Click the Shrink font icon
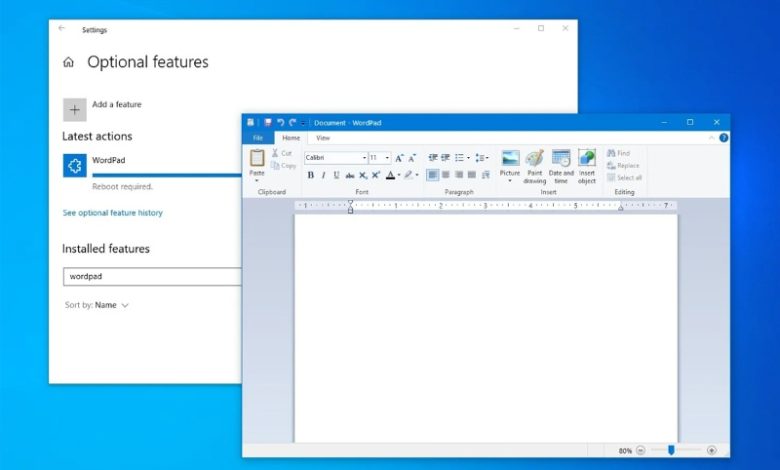The width and height of the screenshot is (780, 470). pyautogui.click(x=412, y=158)
